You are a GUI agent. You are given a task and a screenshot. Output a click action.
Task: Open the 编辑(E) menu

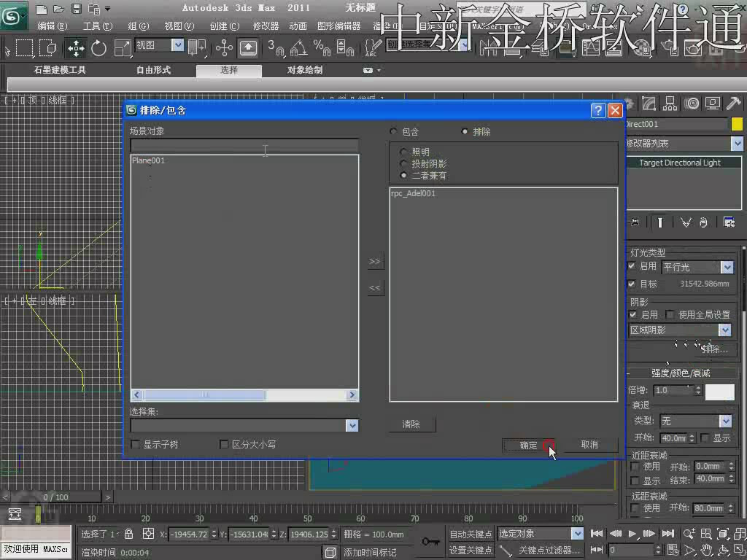(x=53, y=26)
